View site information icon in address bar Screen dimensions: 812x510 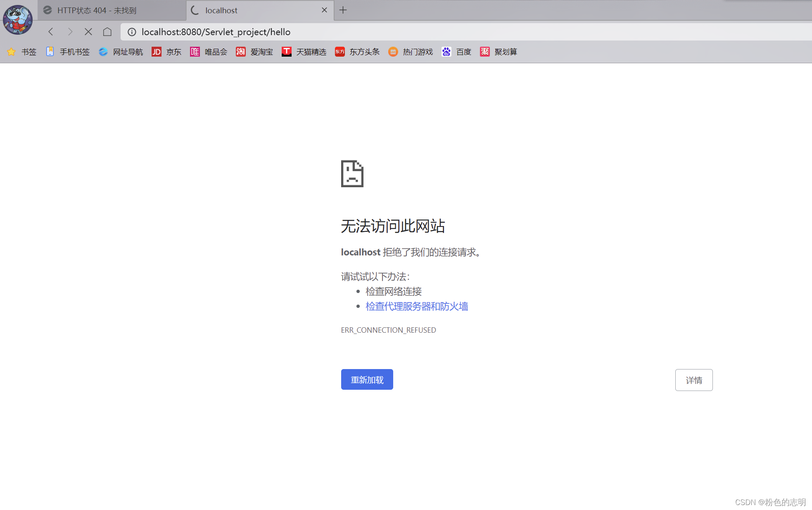[x=132, y=32]
